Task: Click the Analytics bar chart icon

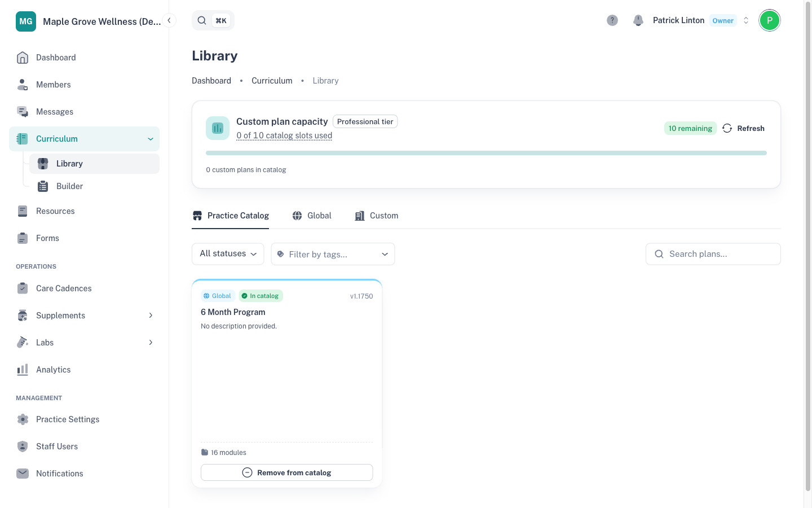Action: 23,370
